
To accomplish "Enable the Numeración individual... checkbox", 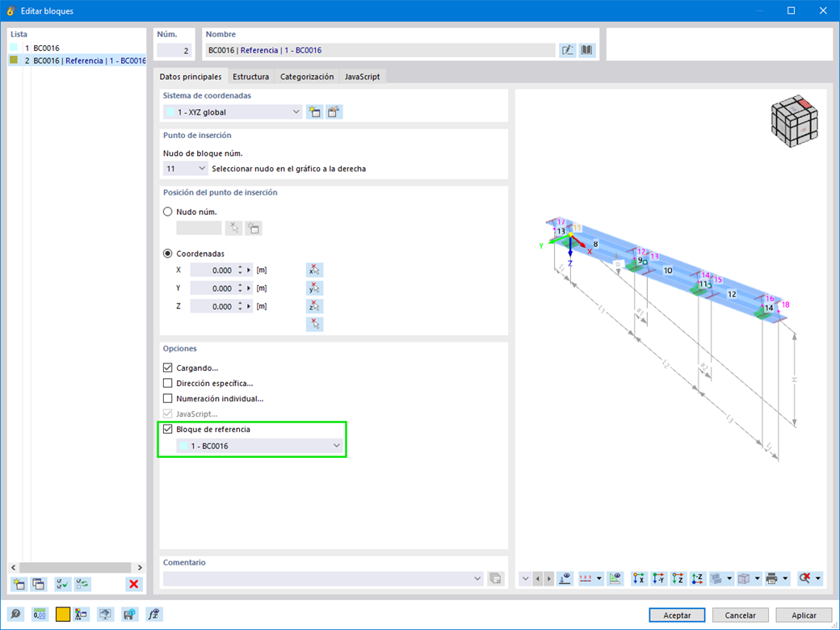I will pyautogui.click(x=168, y=398).
